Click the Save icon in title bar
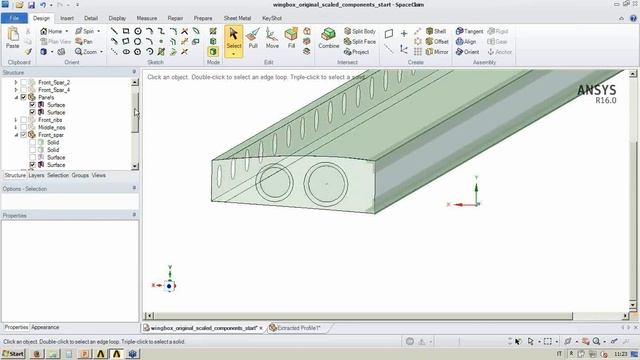The height and width of the screenshot is (360, 640). (x=31, y=5)
